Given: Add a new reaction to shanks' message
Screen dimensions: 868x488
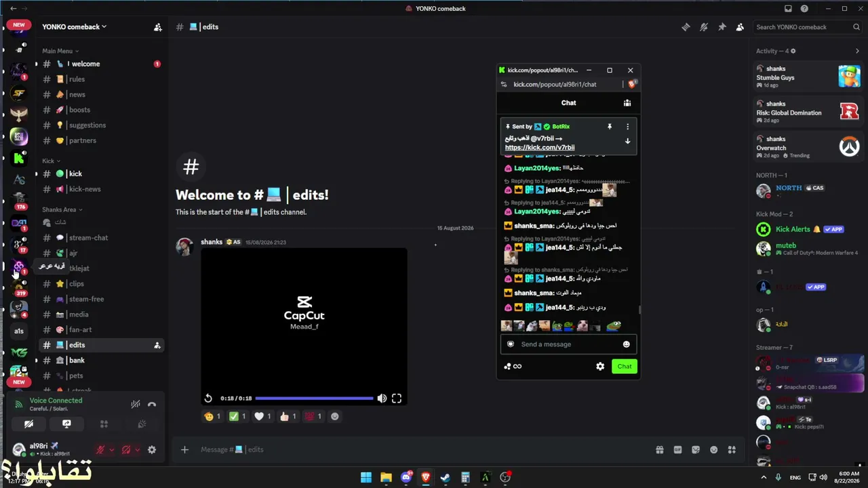Looking at the screenshot, I should (334, 417).
